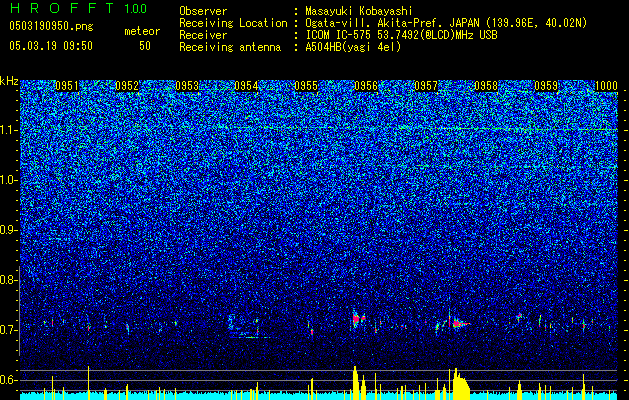
Task: Select the A504HB(yagi 4el) antenna text
Action: tap(353, 47)
